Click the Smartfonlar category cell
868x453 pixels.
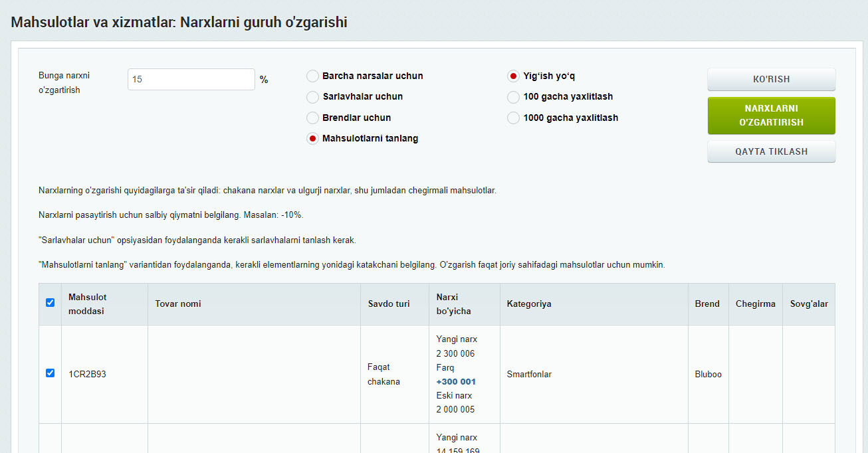[x=529, y=375]
